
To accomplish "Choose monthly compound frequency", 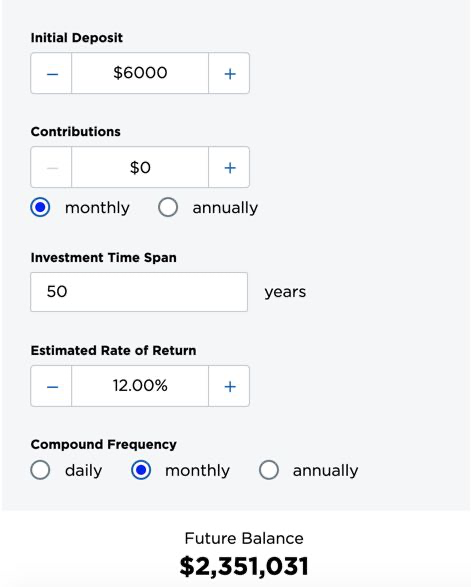I will point(141,470).
